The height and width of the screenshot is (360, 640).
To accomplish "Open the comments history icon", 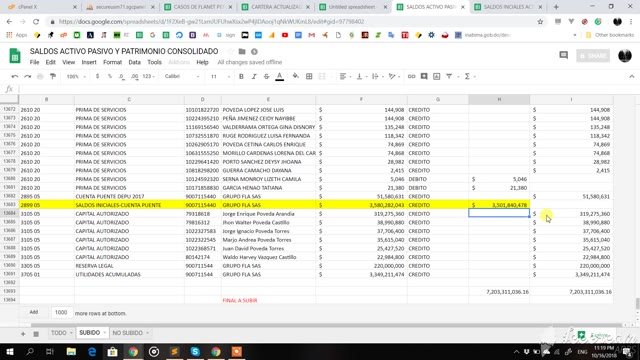I will (x=564, y=55).
